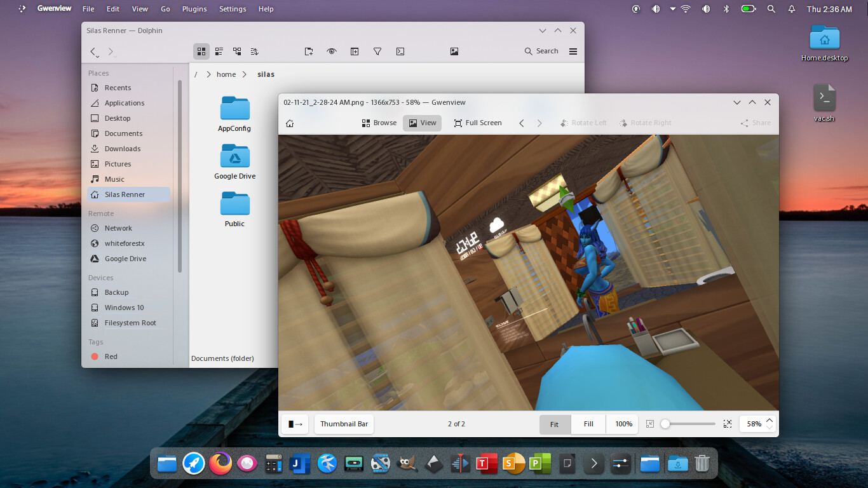Create a new item using Dolphin's new-file icon
868x488 pixels.
309,51
